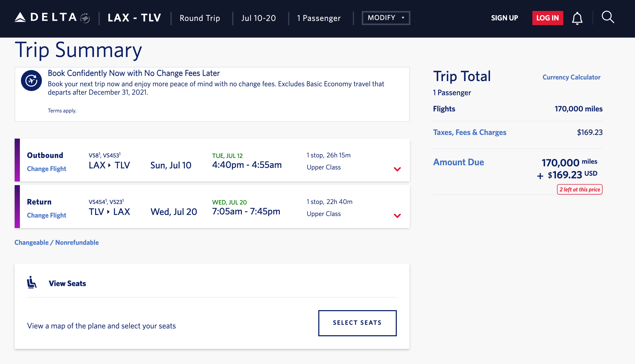Click the Changeable / Nonrefundable link

click(57, 242)
